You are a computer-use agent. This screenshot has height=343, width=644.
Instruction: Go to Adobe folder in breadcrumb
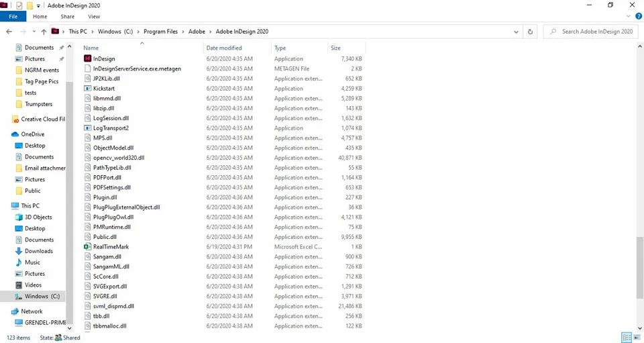click(197, 32)
